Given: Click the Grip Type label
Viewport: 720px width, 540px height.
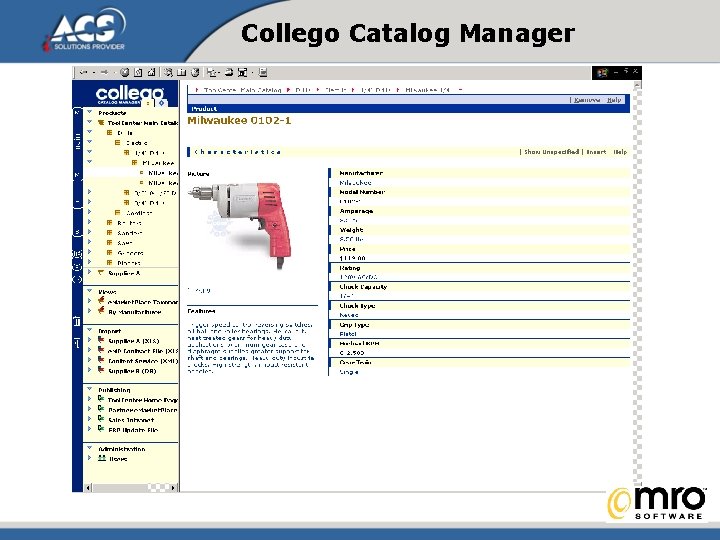Looking at the screenshot, I should point(354,325).
